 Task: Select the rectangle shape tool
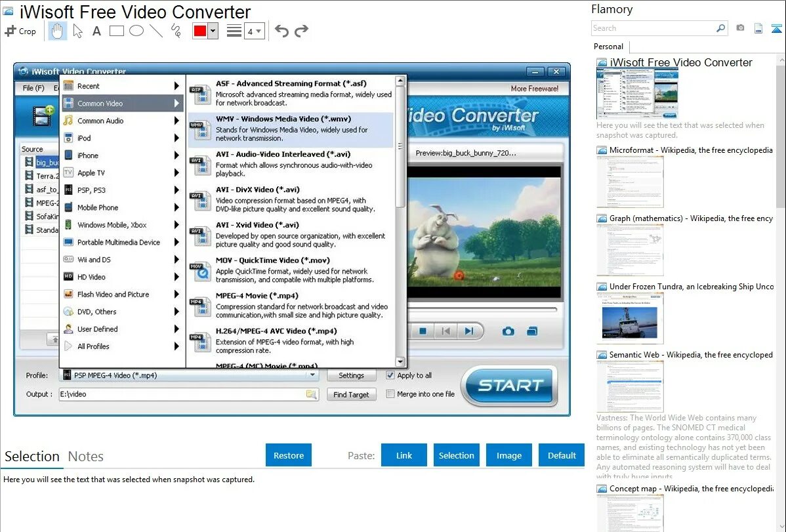(116, 31)
